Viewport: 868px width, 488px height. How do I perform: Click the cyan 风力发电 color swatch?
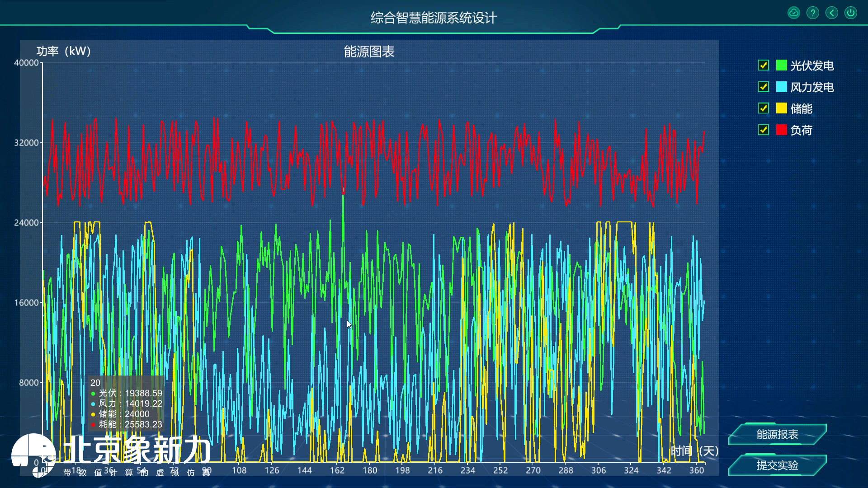(x=781, y=87)
